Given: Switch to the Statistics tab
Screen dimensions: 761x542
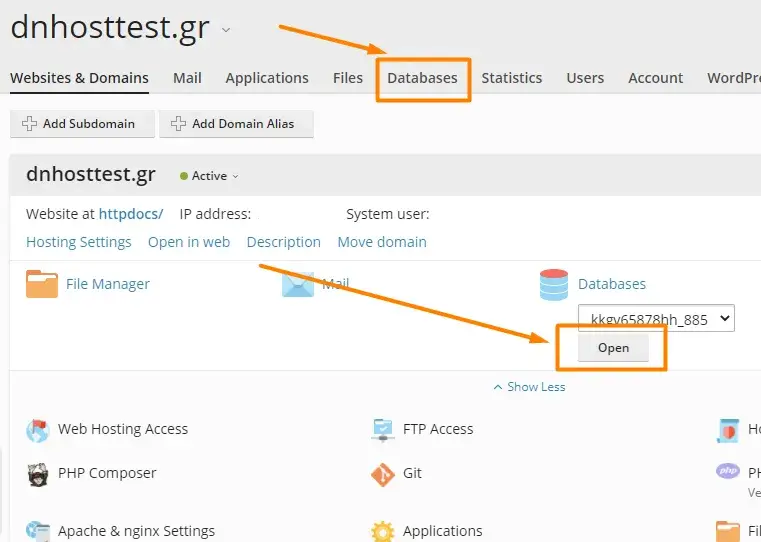Looking at the screenshot, I should 512,78.
